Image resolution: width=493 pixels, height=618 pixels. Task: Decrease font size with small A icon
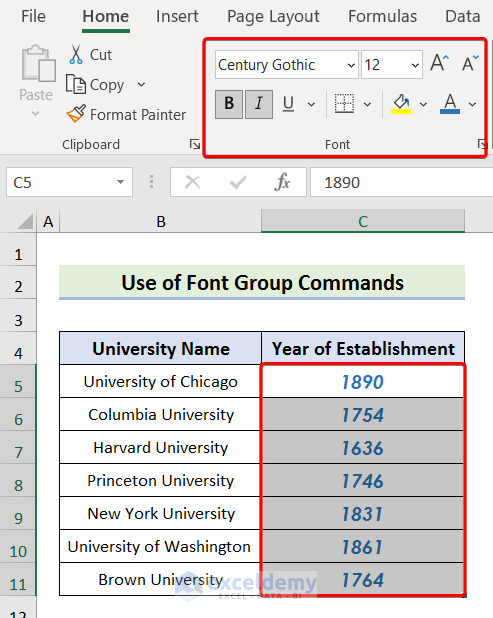470,63
